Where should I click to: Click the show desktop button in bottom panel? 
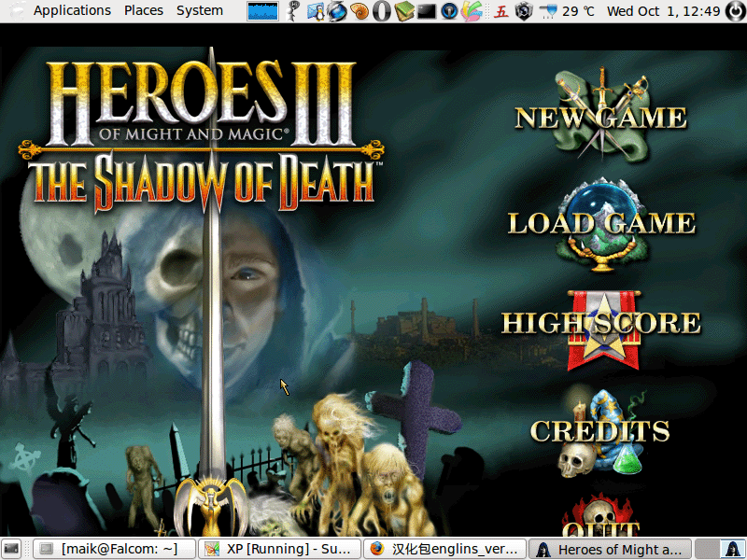(x=11, y=549)
